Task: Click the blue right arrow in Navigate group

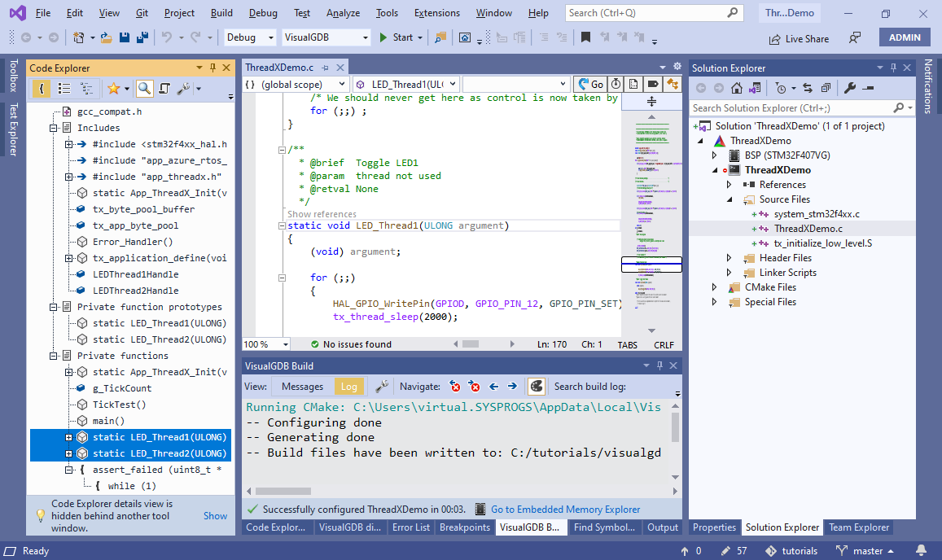Action: (x=512, y=387)
